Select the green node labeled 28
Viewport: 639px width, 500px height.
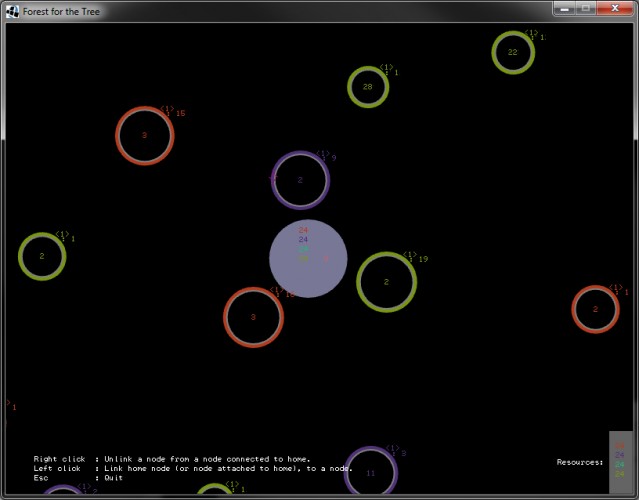[368, 87]
